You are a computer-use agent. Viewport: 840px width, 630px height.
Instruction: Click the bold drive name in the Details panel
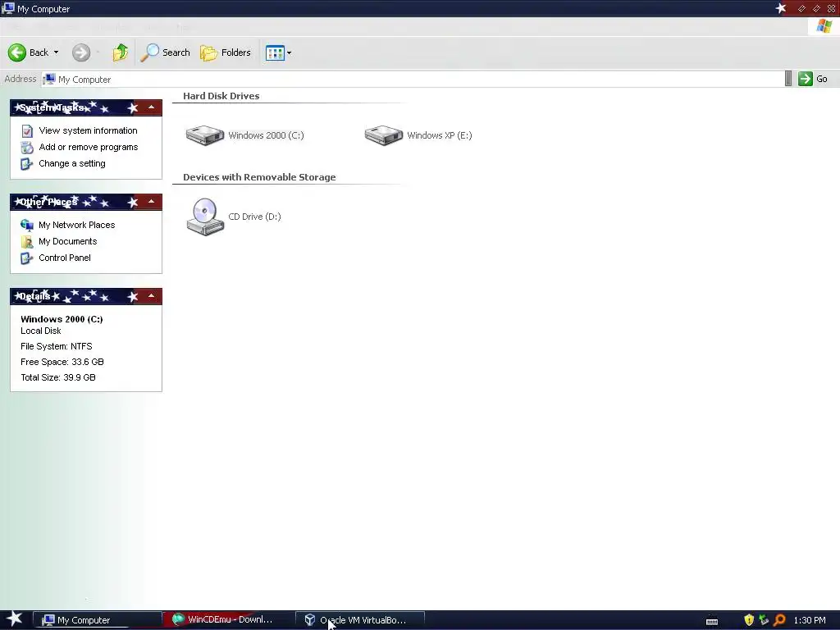[x=62, y=319]
